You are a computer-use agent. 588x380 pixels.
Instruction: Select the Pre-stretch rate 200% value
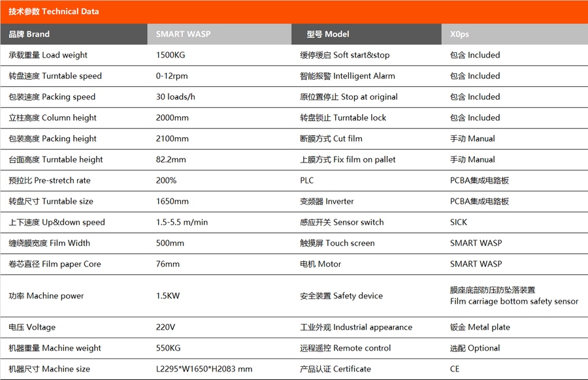pos(166,180)
